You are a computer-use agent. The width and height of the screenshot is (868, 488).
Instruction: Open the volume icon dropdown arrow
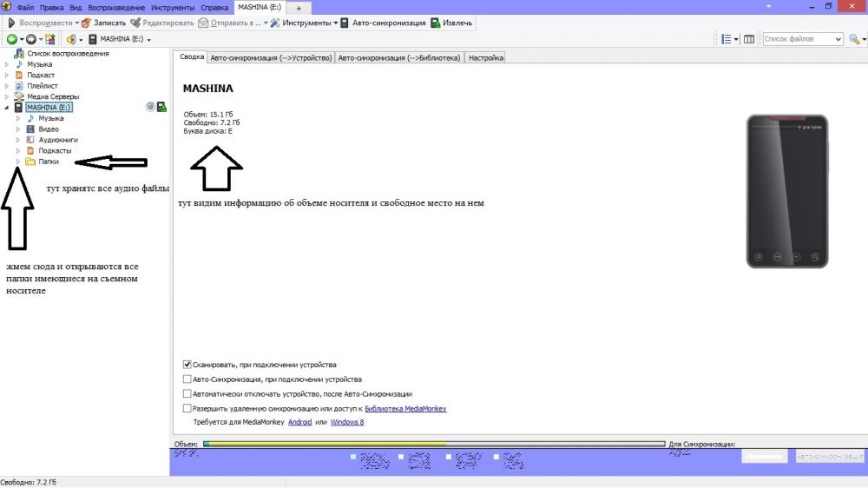pyautogui.click(x=81, y=40)
